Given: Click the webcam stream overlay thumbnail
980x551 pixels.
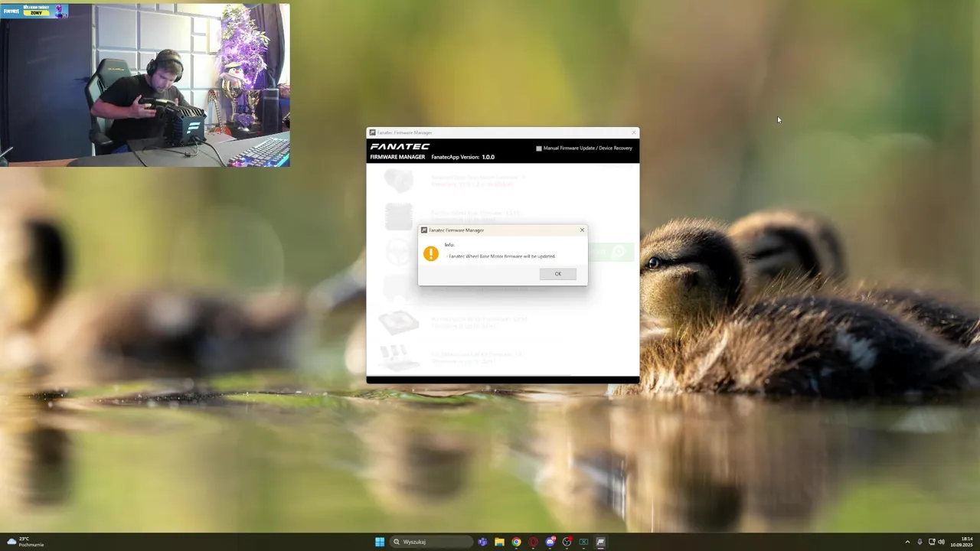Looking at the screenshot, I should pyautogui.click(x=145, y=85).
